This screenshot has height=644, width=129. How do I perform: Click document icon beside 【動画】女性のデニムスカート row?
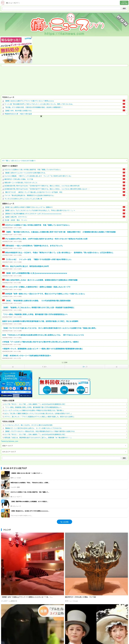(x=3, y=173)
